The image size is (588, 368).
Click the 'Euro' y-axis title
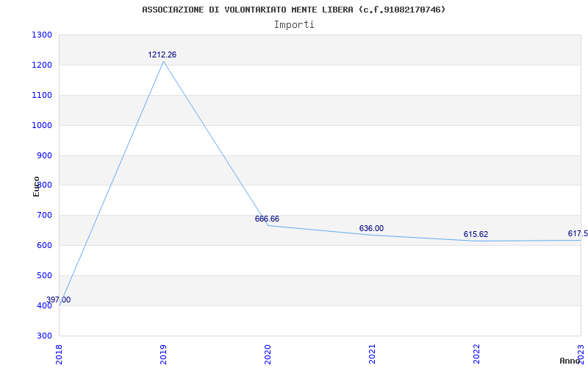point(36,186)
